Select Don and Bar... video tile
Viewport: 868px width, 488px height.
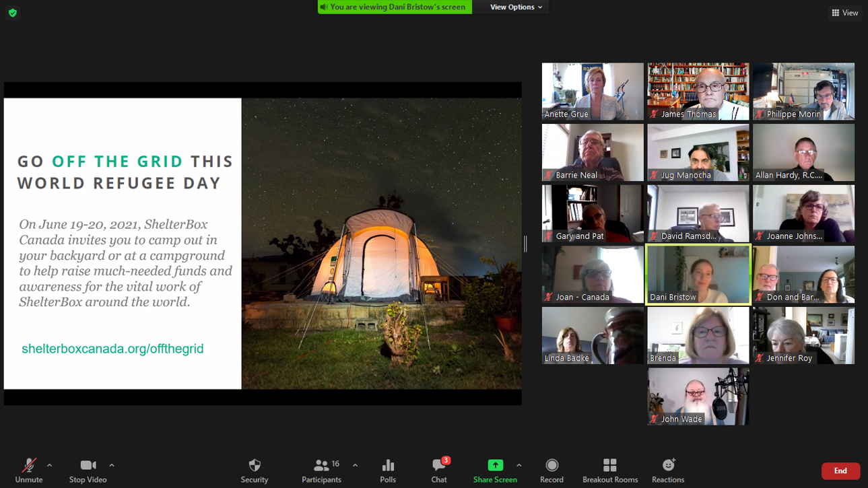(803, 275)
